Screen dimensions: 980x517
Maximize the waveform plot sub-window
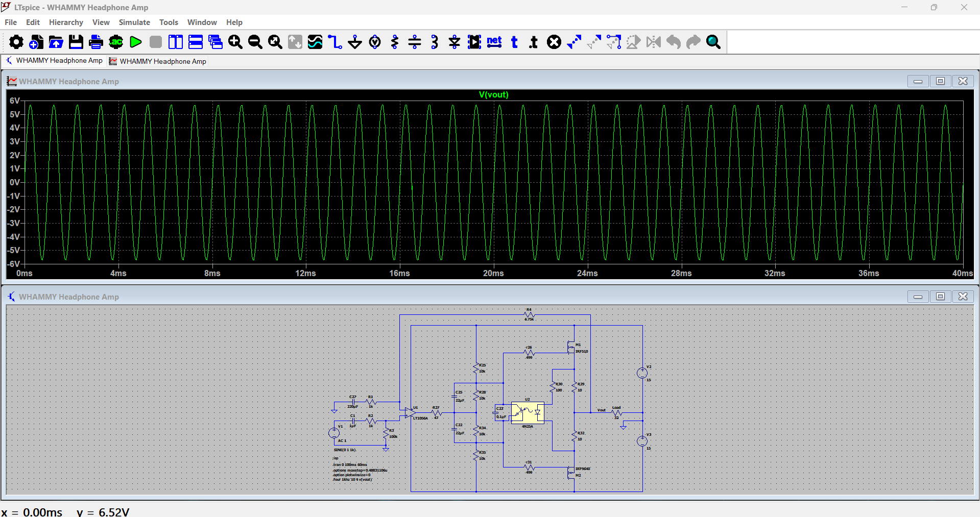[x=940, y=81]
